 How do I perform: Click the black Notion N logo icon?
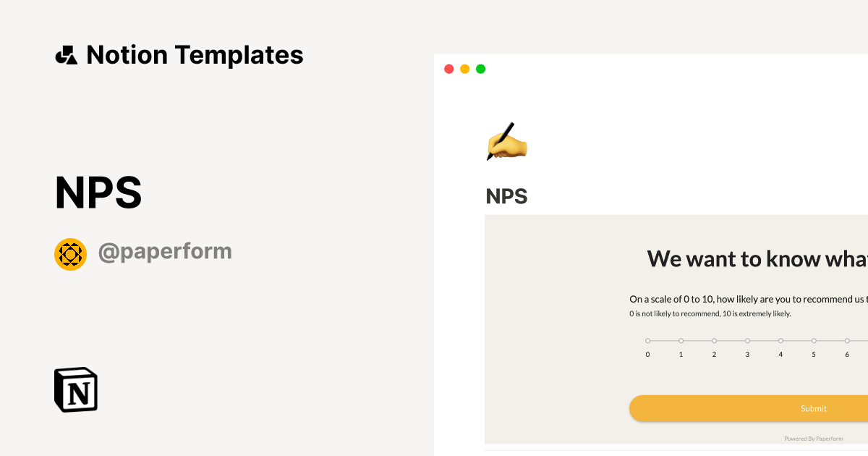pyautogui.click(x=75, y=389)
